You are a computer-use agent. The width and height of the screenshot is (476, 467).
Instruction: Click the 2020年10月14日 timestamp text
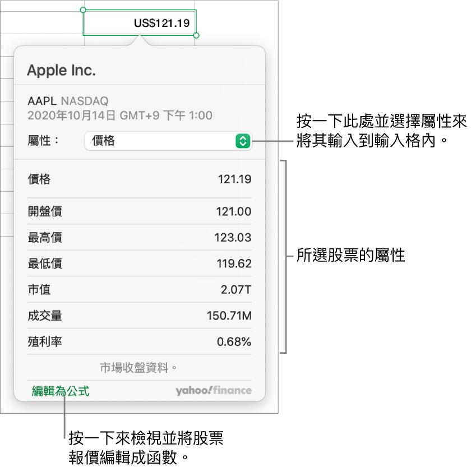(x=120, y=115)
